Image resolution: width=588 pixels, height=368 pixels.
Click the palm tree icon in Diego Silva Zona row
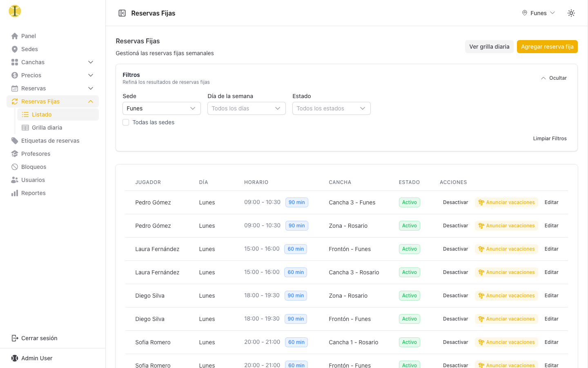(x=481, y=296)
